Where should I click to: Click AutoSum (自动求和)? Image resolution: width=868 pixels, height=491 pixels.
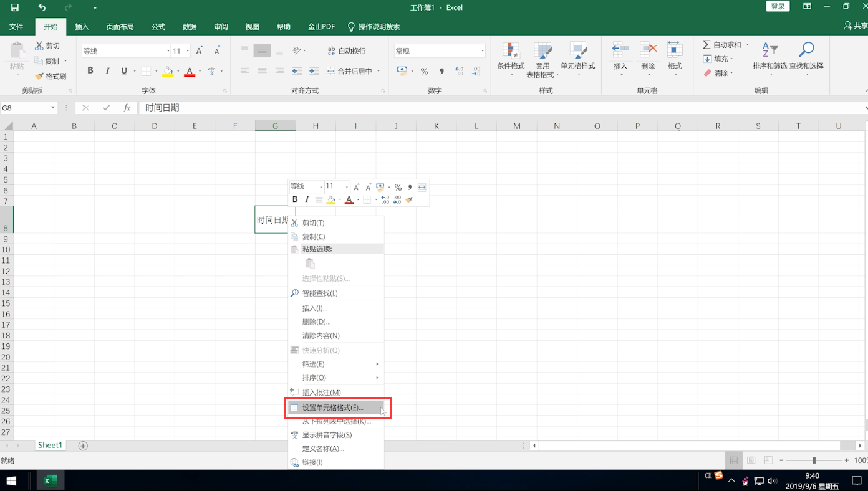722,45
